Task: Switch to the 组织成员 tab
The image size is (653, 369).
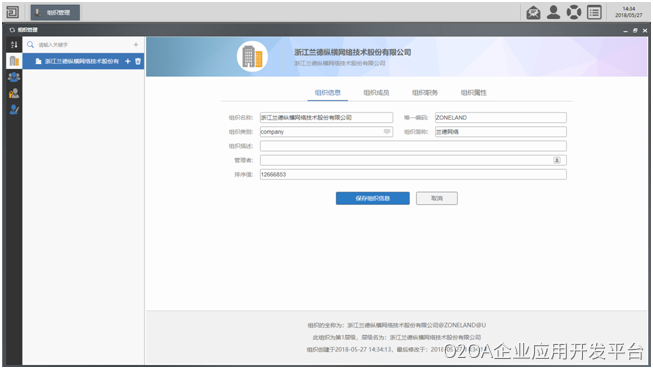Action: click(376, 92)
